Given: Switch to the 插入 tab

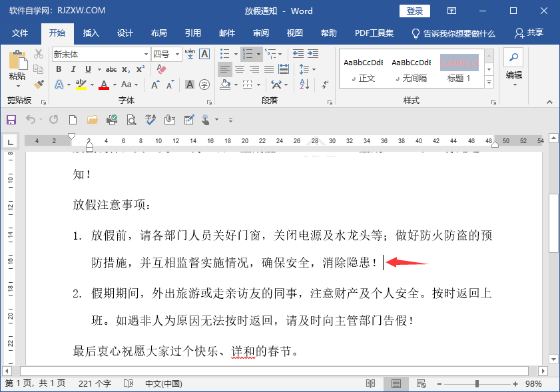Looking at the screenshot, I should pyautogui.click(x=91, y=33).
